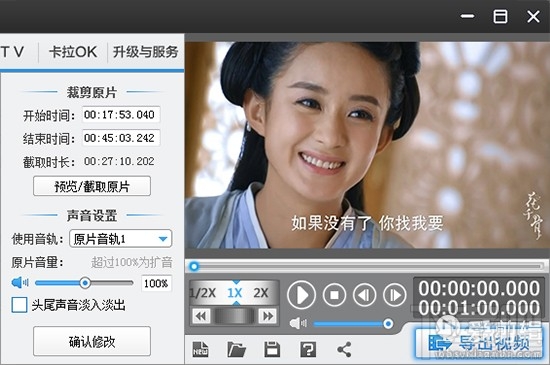Step back one frame
The width and height of the screenshot is (550, 365).
click(x=364, y=295)
